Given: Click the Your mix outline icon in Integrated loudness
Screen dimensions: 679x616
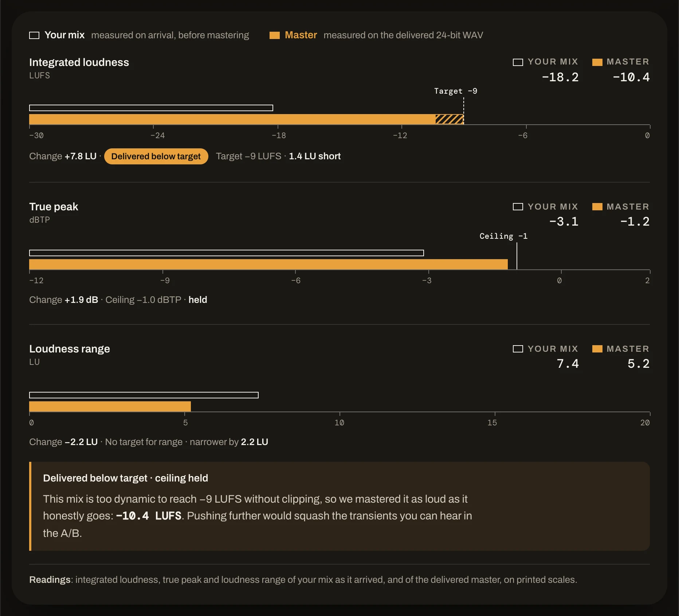Looking at the screenshot, I should 518,62.
